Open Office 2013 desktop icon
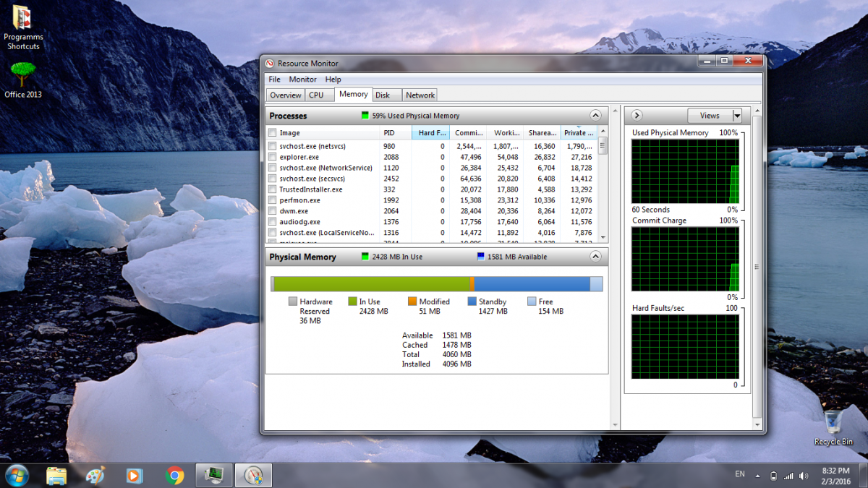The width and height of the screenshot is (868, 488). coord(23,74)
